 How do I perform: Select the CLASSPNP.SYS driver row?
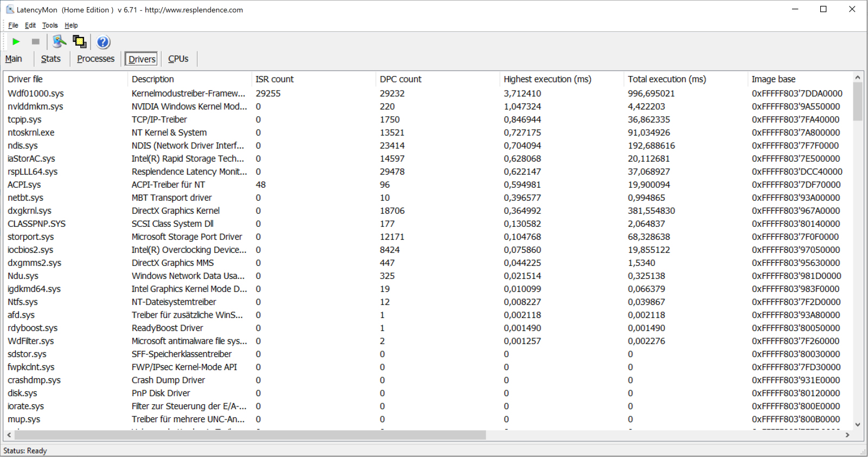pyautogui.click(x=427, y=224)
